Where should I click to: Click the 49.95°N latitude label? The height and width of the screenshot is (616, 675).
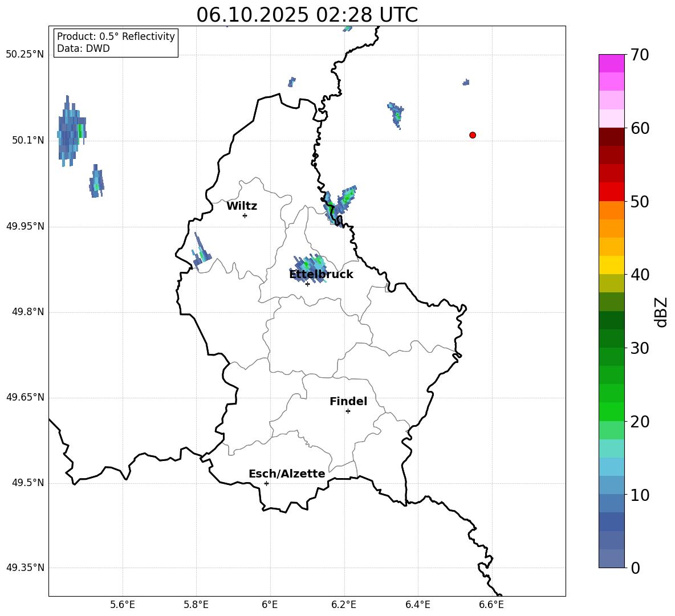25,226
